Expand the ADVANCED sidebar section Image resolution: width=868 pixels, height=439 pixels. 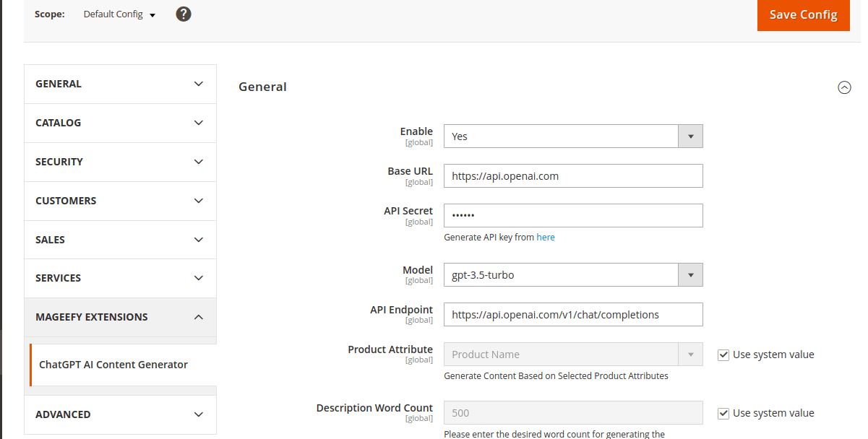[120, 414]
